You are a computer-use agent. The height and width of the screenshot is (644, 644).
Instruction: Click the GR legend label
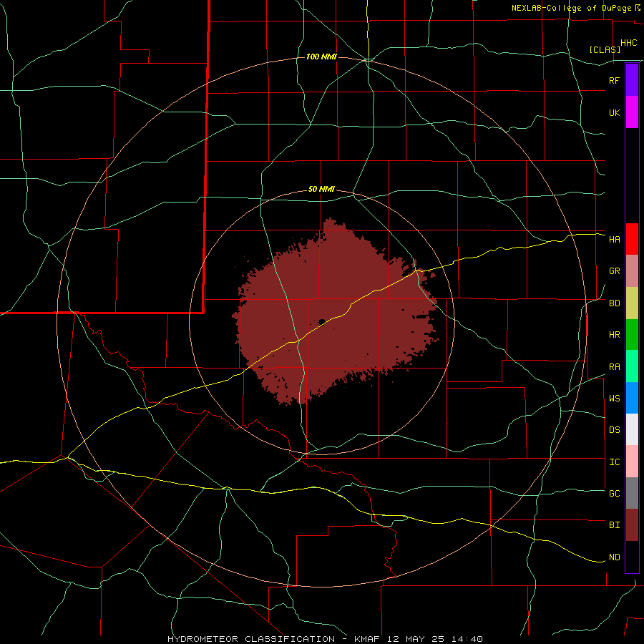point(615,271)
